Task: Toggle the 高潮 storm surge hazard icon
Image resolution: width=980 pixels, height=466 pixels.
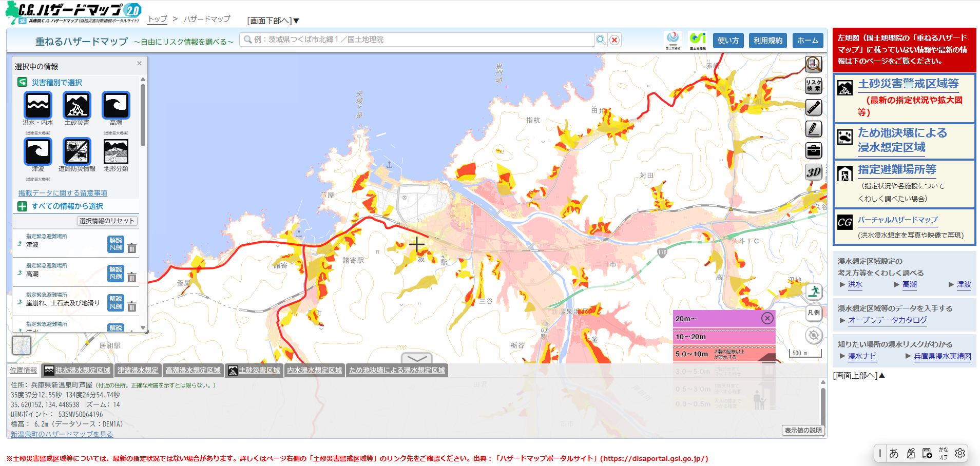Action: pyautogui.click(x=116, y=105)
